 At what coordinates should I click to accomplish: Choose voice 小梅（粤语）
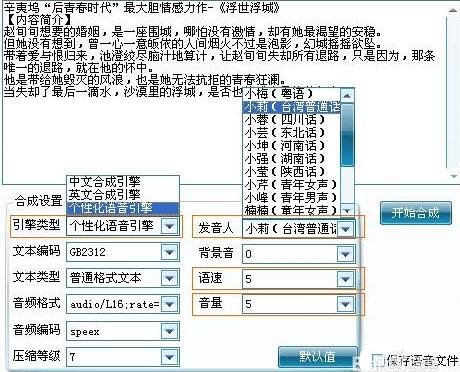click(x=291, y=94)
